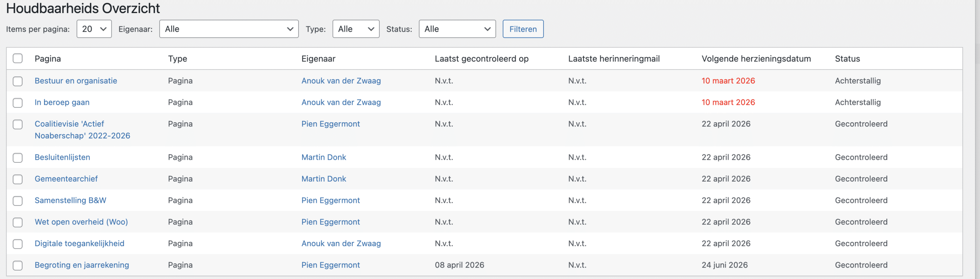Click owner Martin Donk in Besluitenlijsten row
The width and height of the screenshot is (980, 279).
(x=323, y=157)
